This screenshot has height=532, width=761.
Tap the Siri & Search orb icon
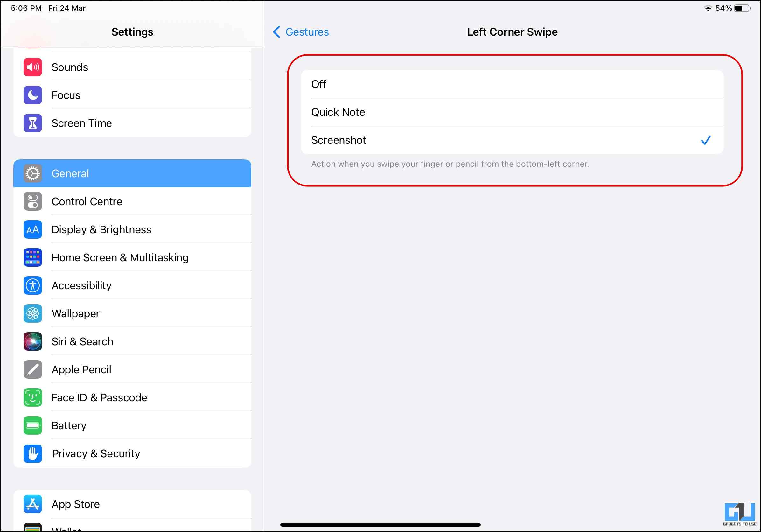tap(32, 342)
